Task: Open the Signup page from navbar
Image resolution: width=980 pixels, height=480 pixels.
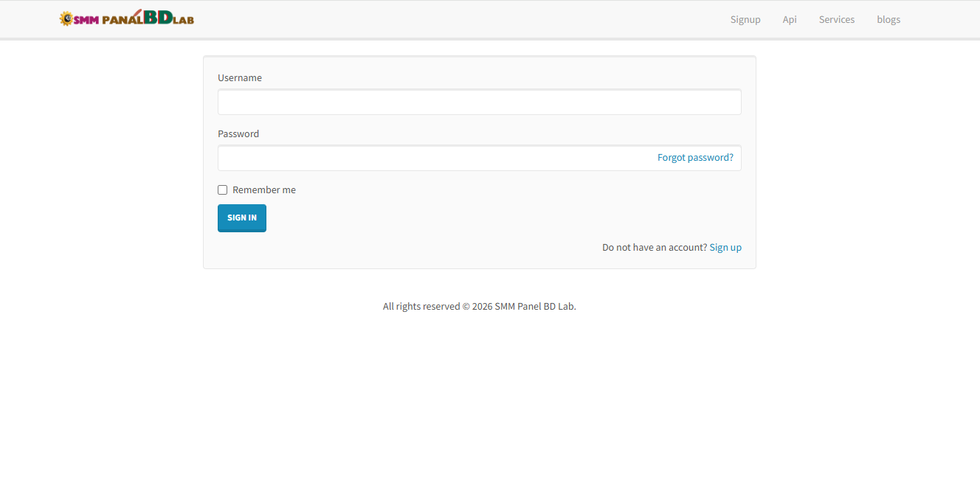Action: pyautogui.click(x=745, y=20)
